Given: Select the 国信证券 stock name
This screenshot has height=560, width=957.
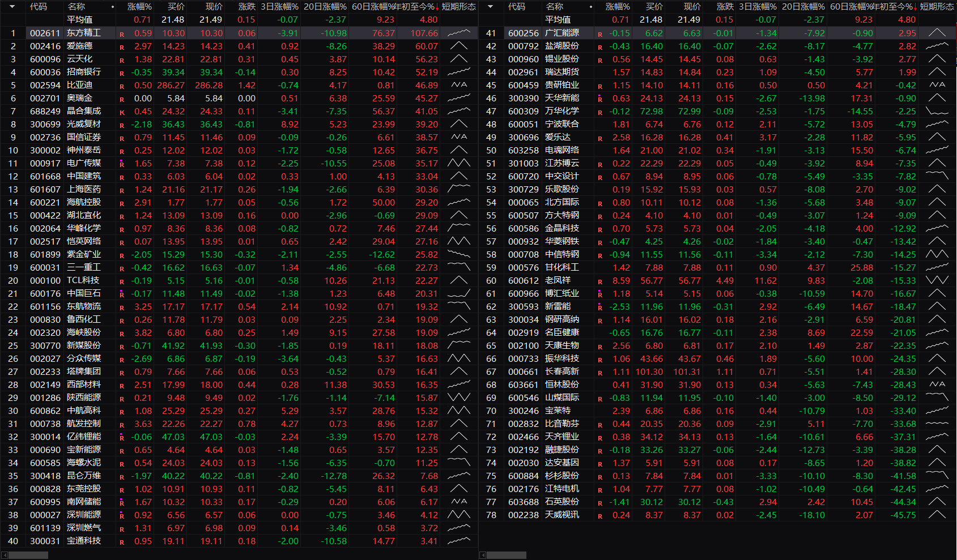Looking at the screenshot, I should (x=84, y=138).
